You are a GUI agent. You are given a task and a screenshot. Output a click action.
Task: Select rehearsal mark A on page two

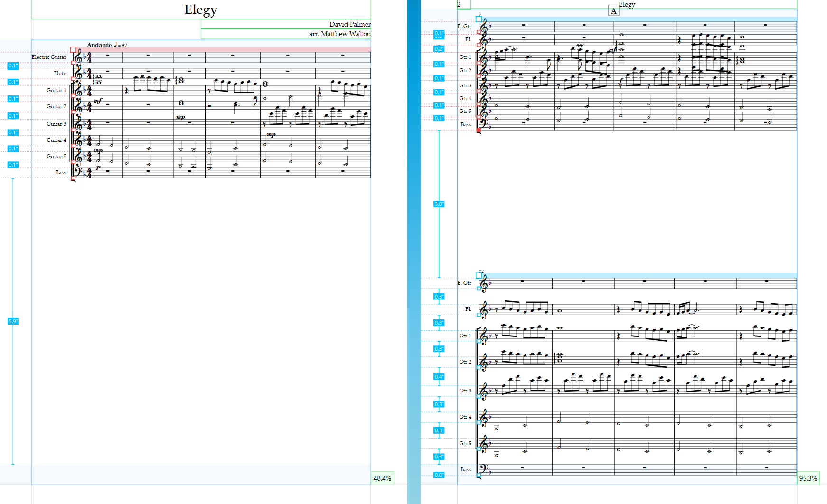point(614,11)
